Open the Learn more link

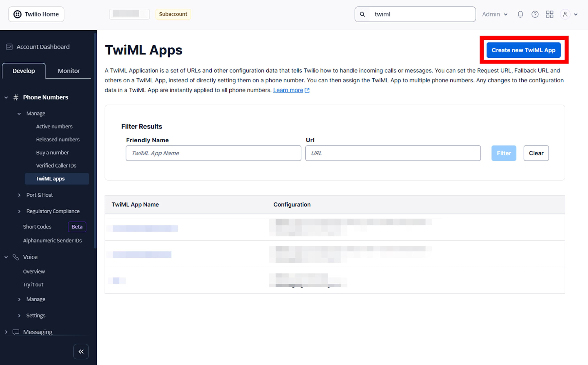[x=288, y=90]
